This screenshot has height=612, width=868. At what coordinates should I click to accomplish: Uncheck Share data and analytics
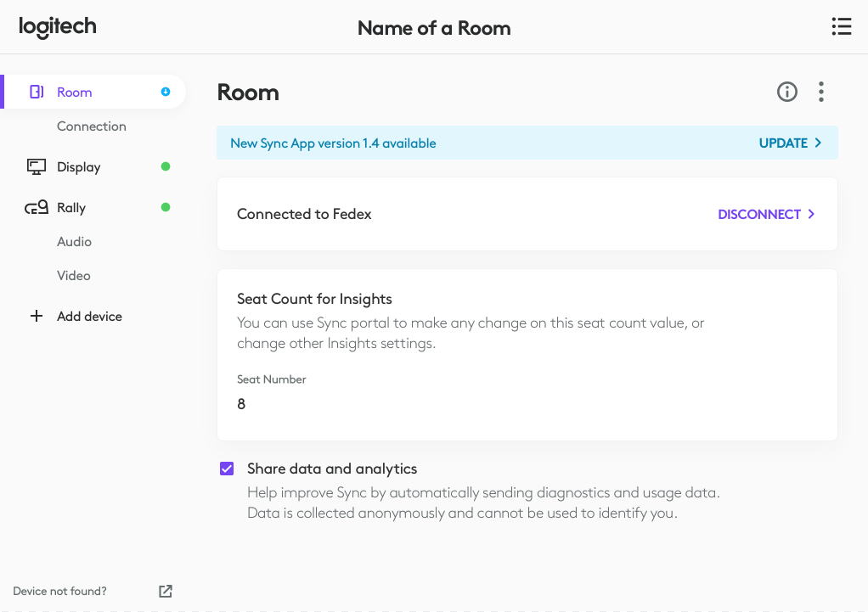227,468
